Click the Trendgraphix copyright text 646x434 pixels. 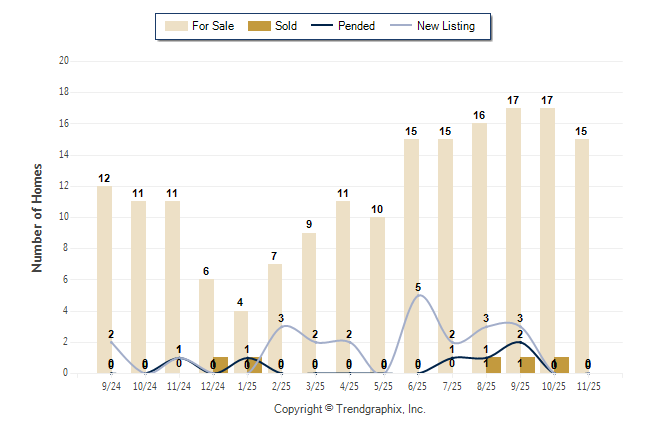point(350,409)
